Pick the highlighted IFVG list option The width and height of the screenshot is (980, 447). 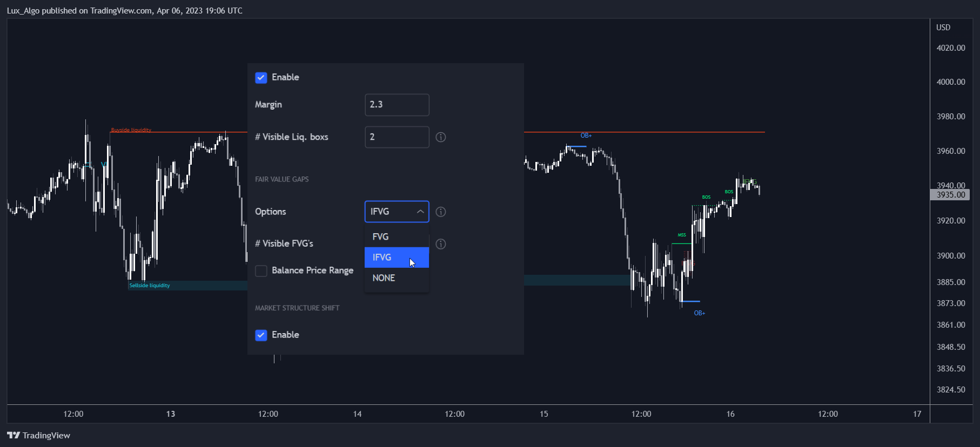382,258
